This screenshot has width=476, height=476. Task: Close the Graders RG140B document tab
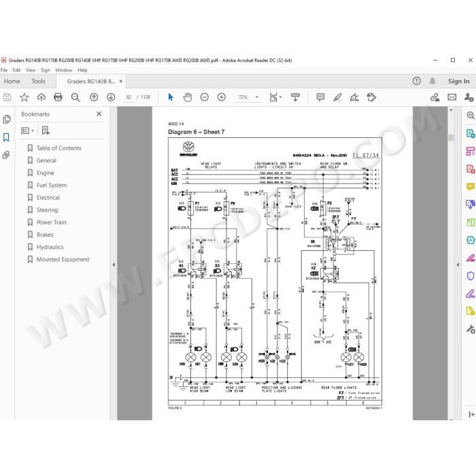121,82
